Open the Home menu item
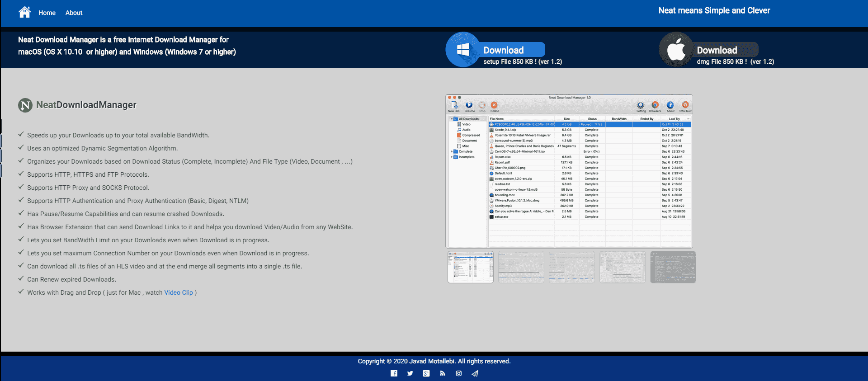 click(47, 13)
